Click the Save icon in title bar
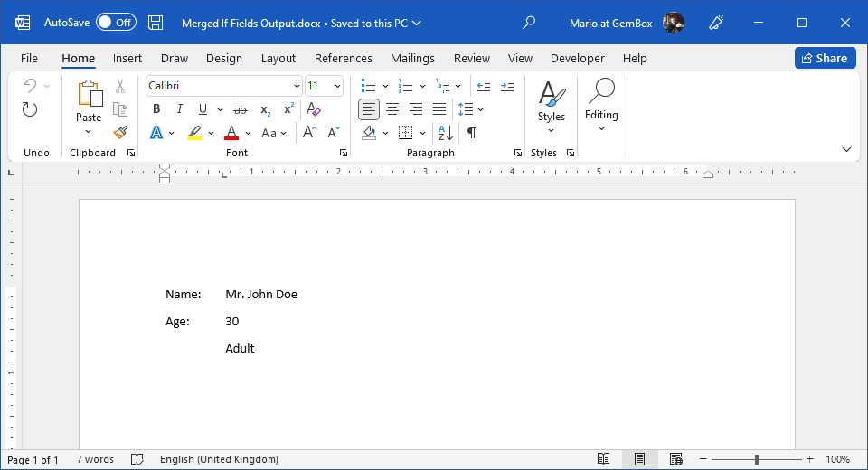 (x=156, y=23)
